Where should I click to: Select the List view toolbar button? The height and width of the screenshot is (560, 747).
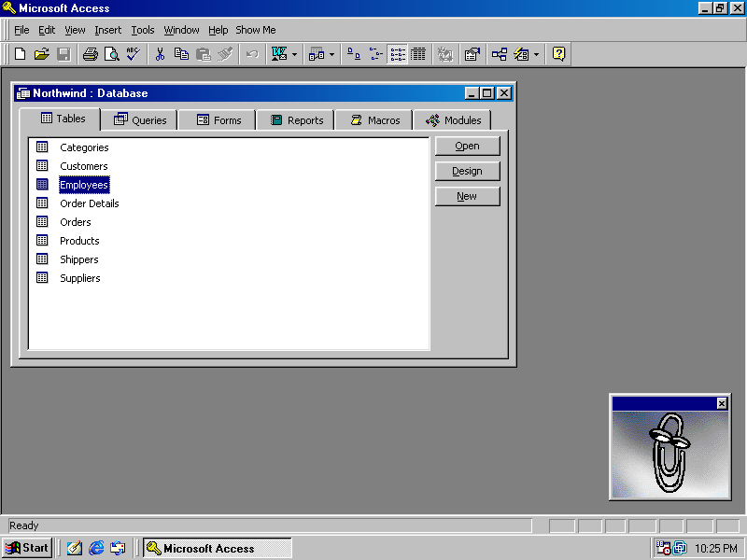point(398,54)
